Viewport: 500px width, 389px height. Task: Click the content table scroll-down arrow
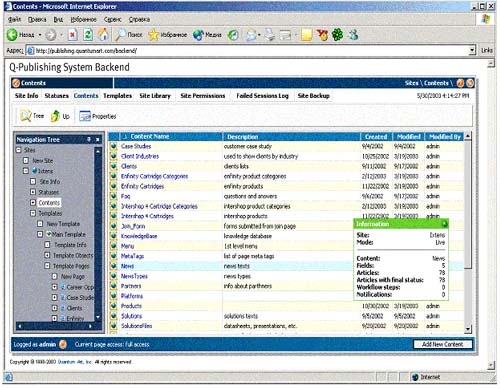tap(468, 329)
